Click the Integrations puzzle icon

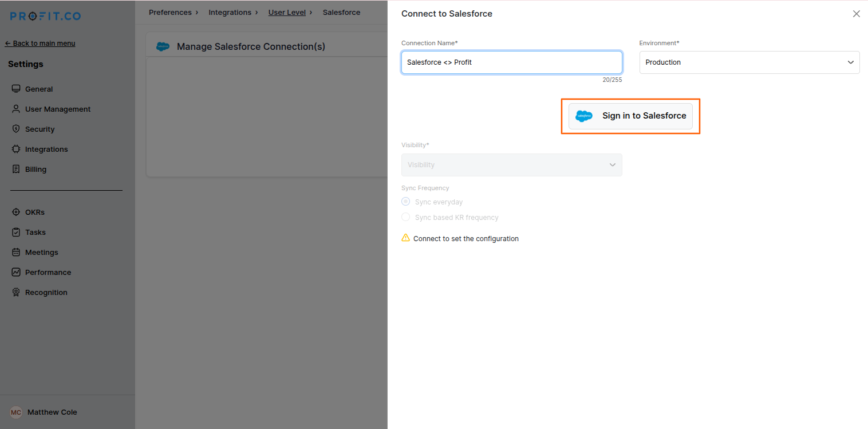[16, 149]
